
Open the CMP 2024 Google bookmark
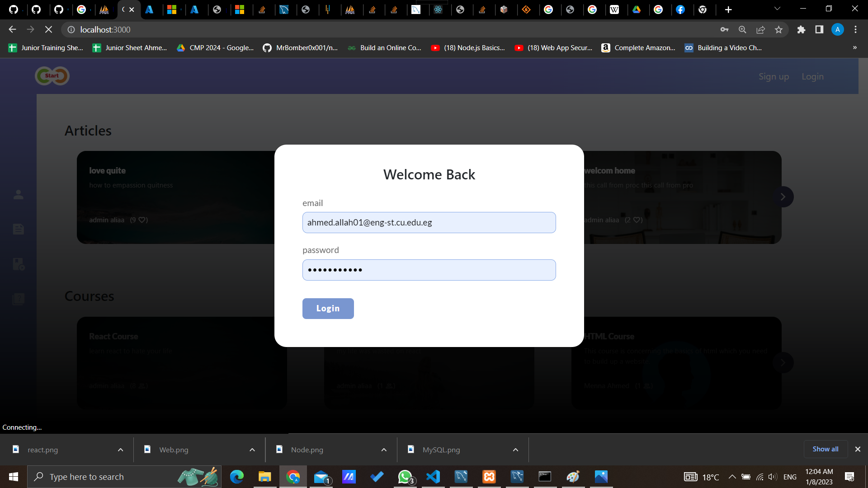(x=216, y=47)
